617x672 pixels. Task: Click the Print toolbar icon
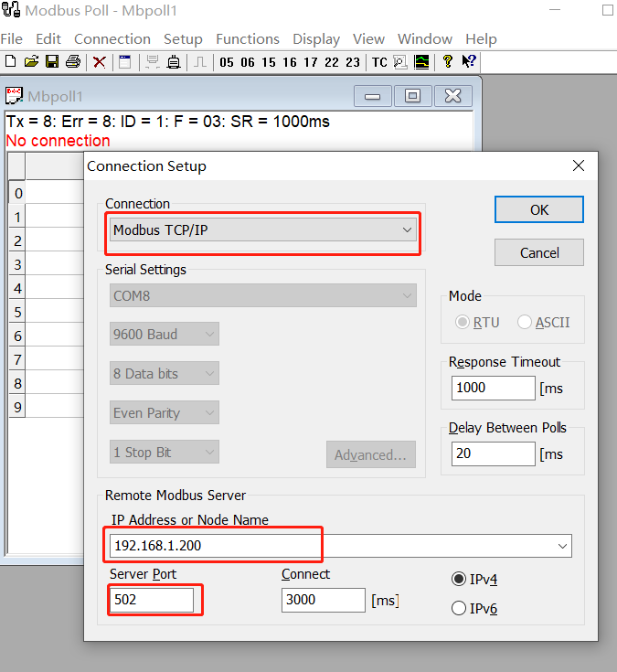(73, 62)
